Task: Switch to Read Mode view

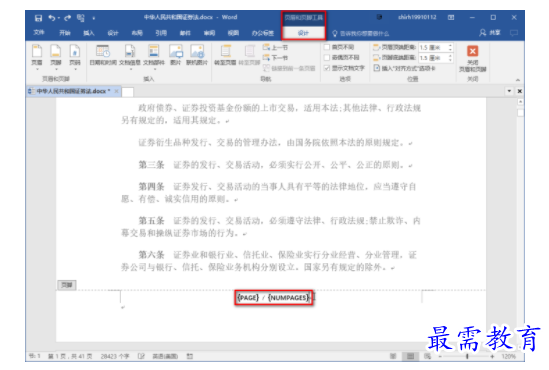Action: point(393,356)
